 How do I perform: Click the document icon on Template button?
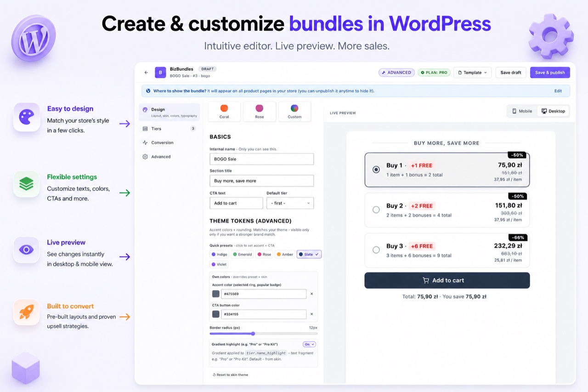460,73
